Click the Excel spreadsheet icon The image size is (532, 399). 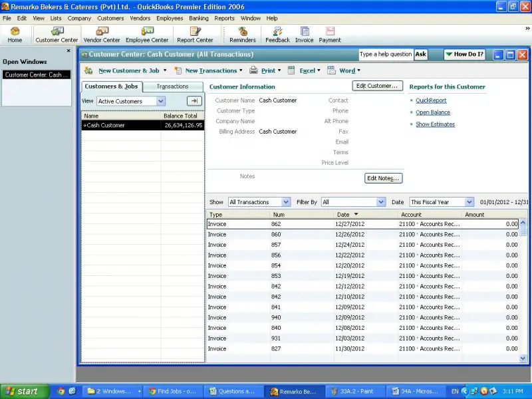[291, 70]
